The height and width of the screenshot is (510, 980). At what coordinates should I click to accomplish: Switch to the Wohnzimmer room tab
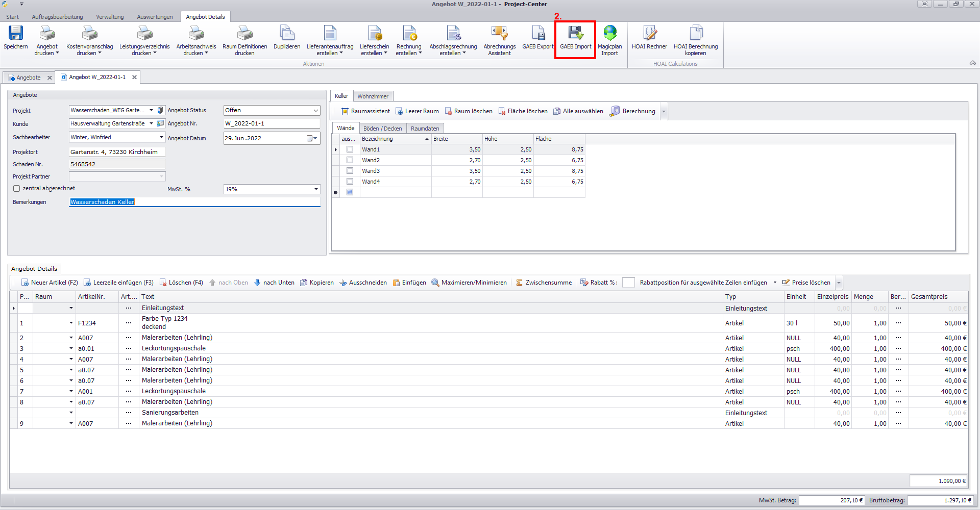tap(373, 96)
